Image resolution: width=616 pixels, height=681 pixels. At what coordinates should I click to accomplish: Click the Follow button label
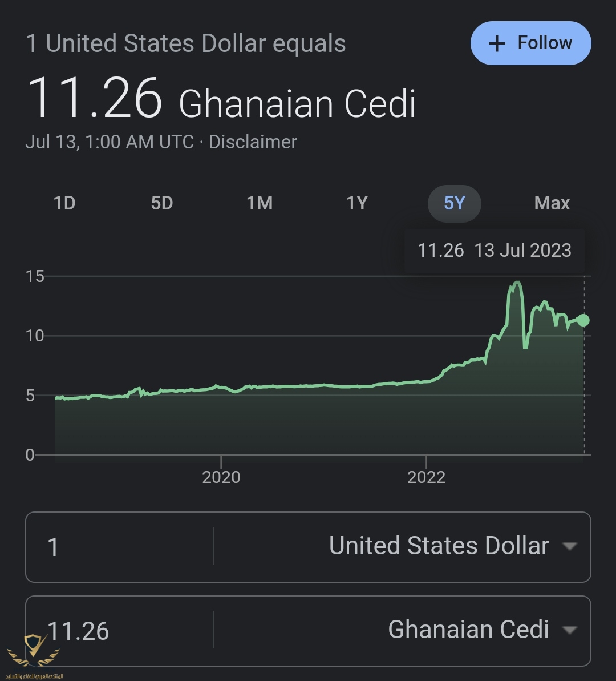[x=545, y=43]
